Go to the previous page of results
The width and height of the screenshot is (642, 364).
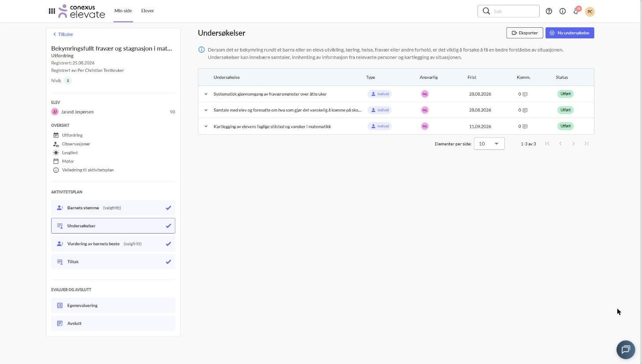tap(560, 144)
